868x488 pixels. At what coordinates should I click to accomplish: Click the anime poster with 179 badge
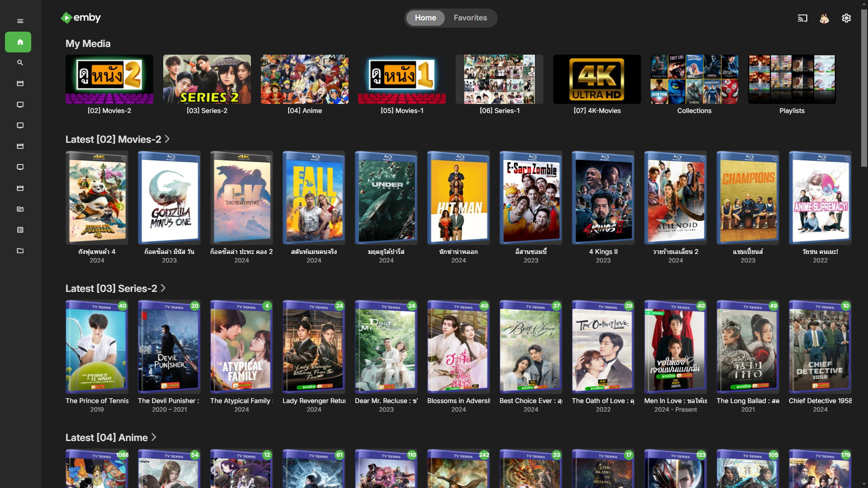[x=820, y=469]
